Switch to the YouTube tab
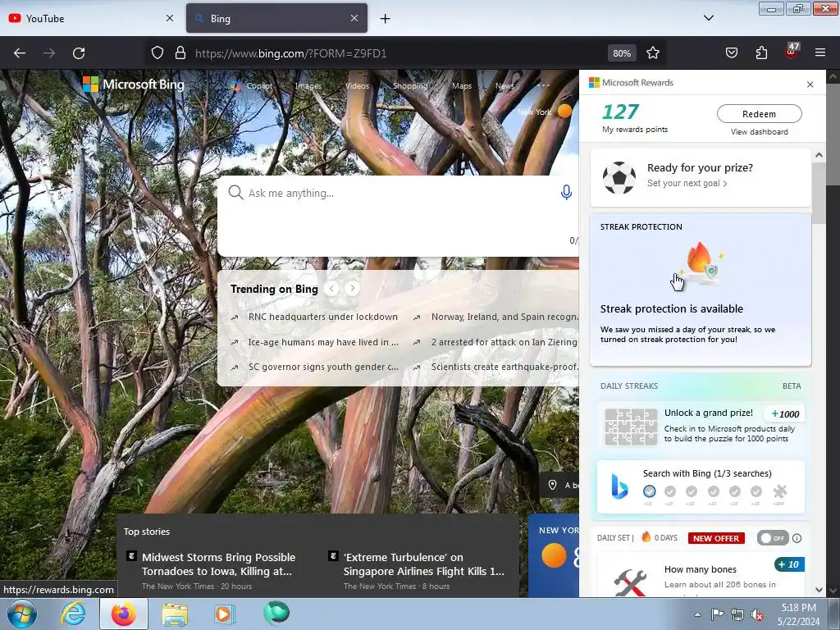Screen dimensions: 840x630 coord(91,18)
